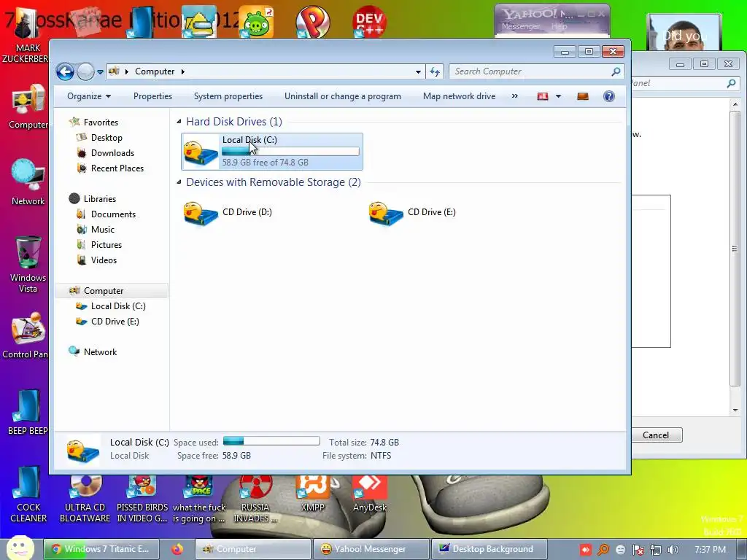Open Downloads under Favorites
Screen dimensions: 747x560
pyautogui.click(x=112, y=153)
